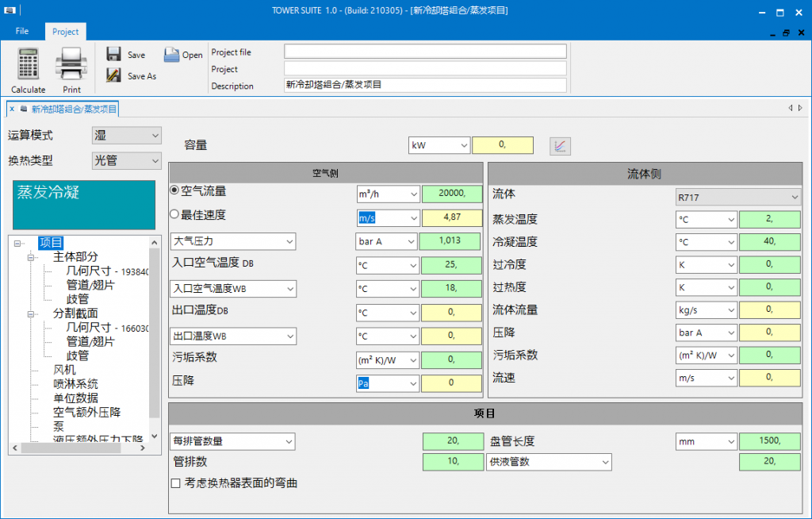The width and height of the screenshot is (812, 519).
Task: Click the Open file icon
Action: pos(171,55)
